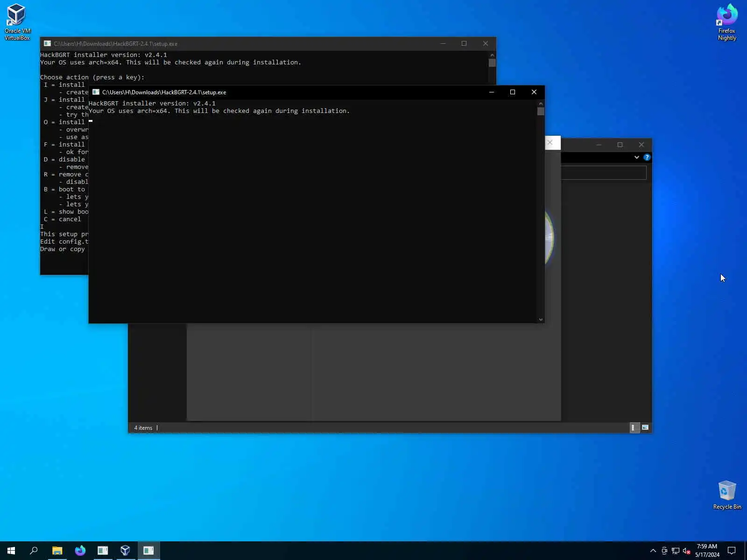Open File Explorer Help question mark

(647, 157)
